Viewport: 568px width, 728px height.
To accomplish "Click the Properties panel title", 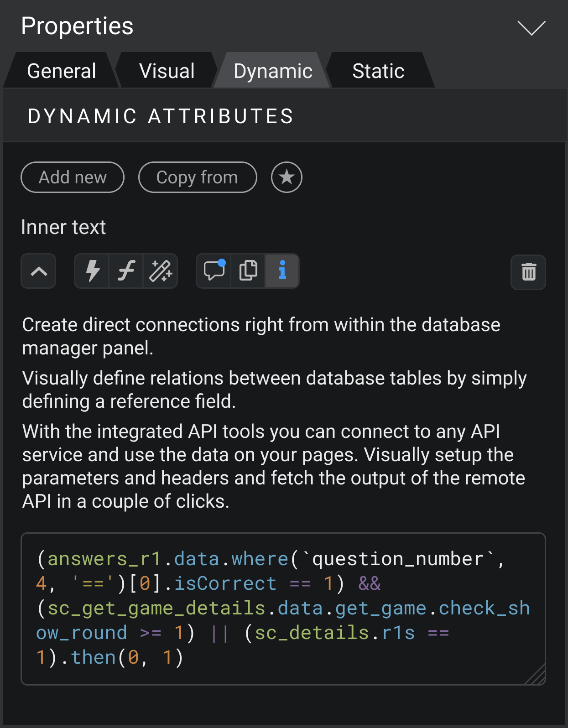I will click(x=77, y=26).
